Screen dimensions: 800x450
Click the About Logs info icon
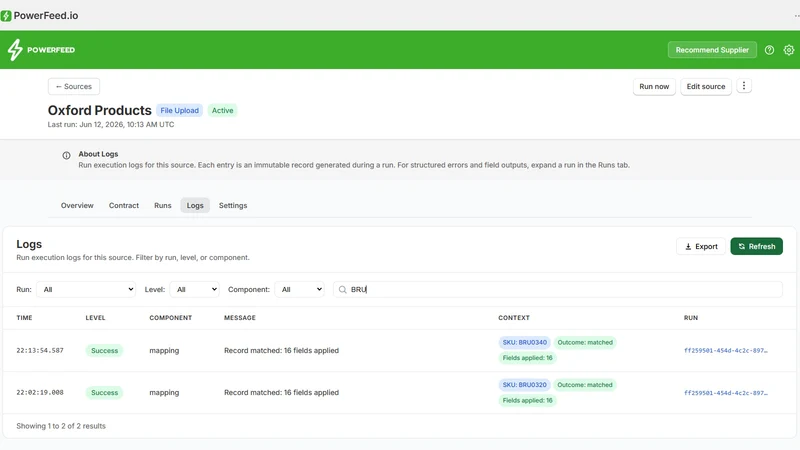click(x=66, y=156)
